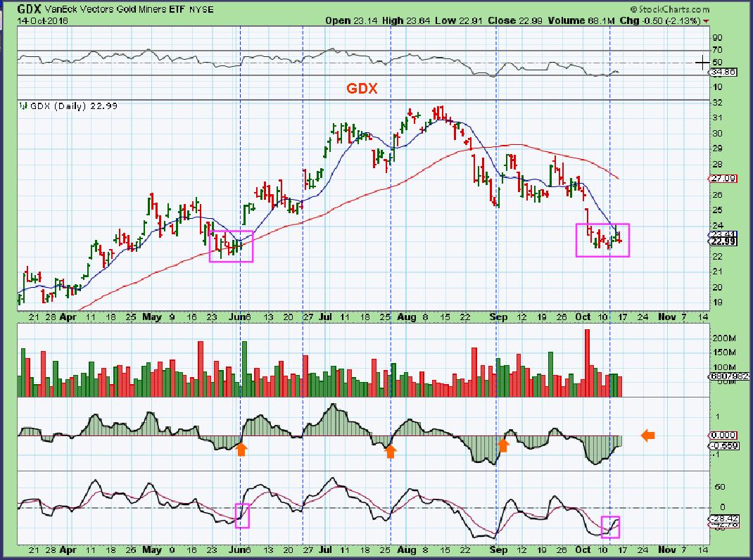Viewport: 753px width, 560px height.
Task: Click the 27.09 moving average price tag
Action: coord(723,178)
